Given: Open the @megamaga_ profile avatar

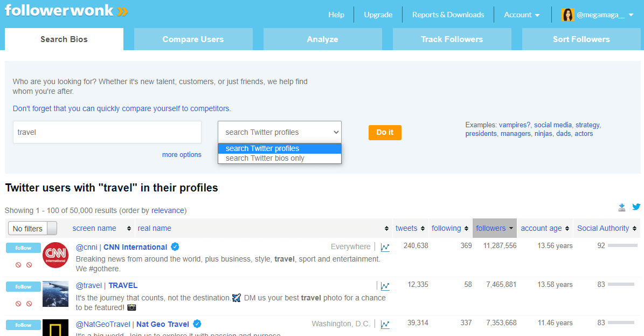Looking at the screenshot, I should [567, 15].
